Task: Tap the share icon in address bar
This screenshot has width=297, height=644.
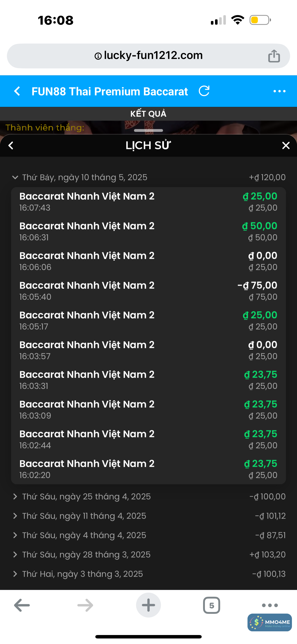Action: [274, 56]
